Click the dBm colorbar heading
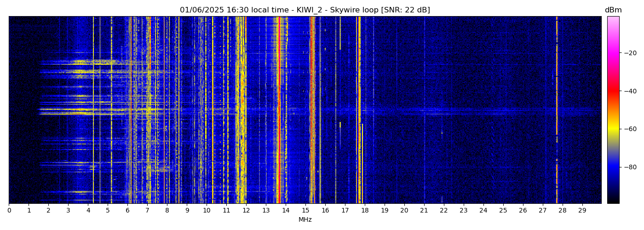The image size is (644, 230). [x=613, y=10]
